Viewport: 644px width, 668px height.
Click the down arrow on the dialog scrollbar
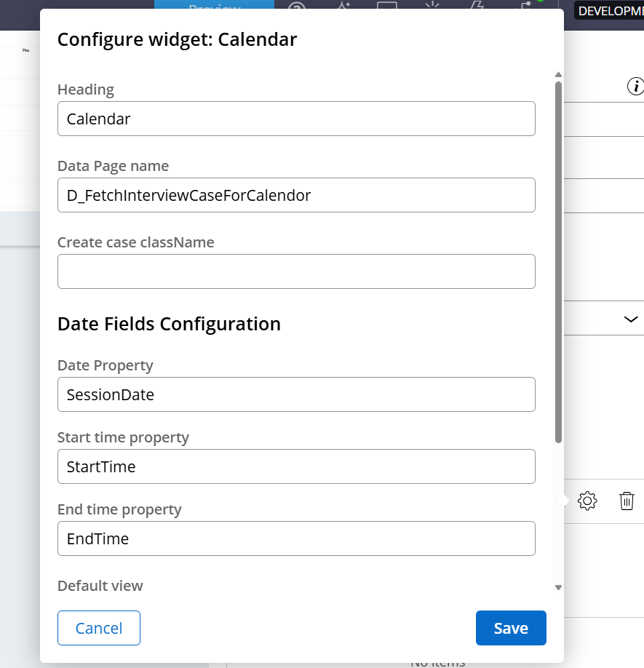tap(558, 587)
